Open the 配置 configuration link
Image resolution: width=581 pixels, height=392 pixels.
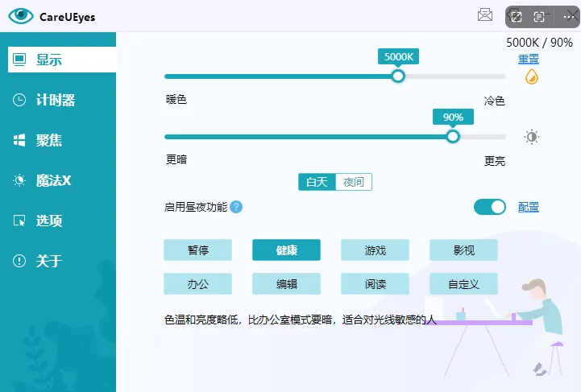[x=529, y=207]
